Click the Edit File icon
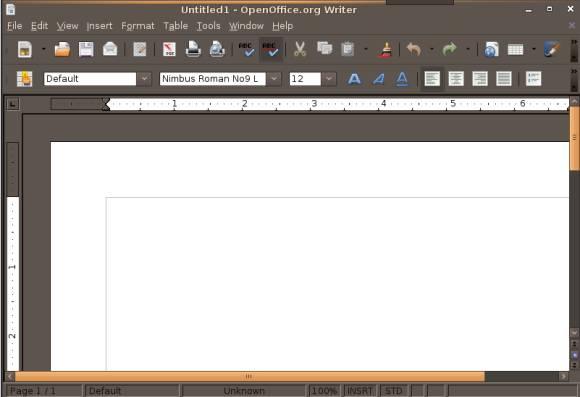The height and width of the screenshot is (397, 580). point(140,49)
